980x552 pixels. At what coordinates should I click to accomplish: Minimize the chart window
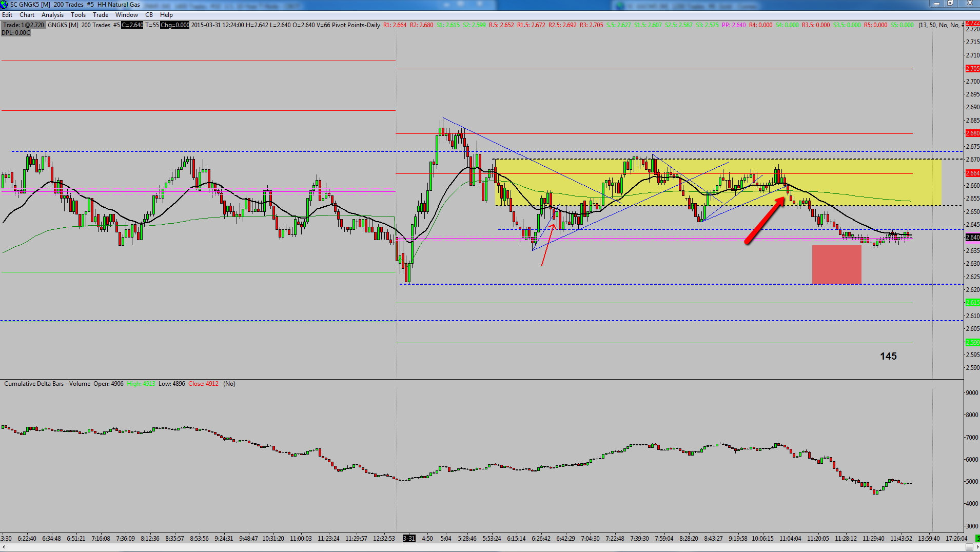click(x=936, y=4)
